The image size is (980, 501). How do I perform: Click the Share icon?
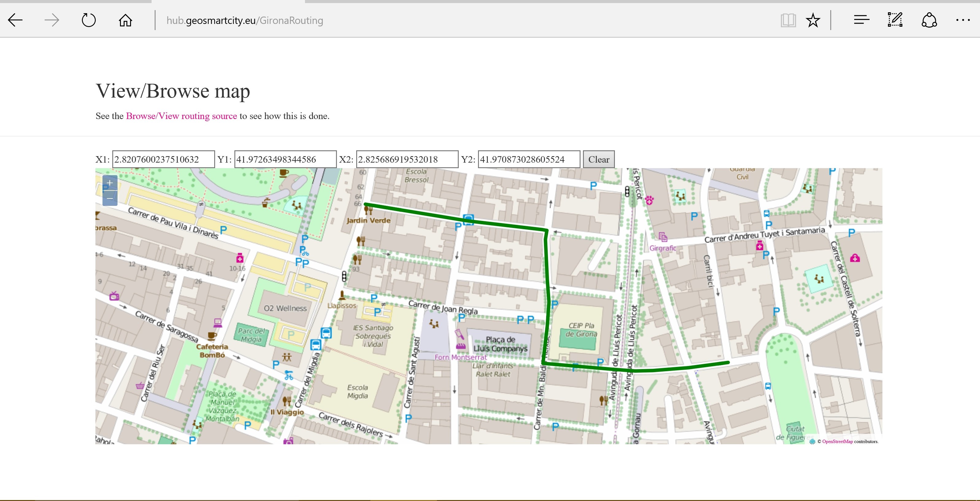click(x=929, y=20)
